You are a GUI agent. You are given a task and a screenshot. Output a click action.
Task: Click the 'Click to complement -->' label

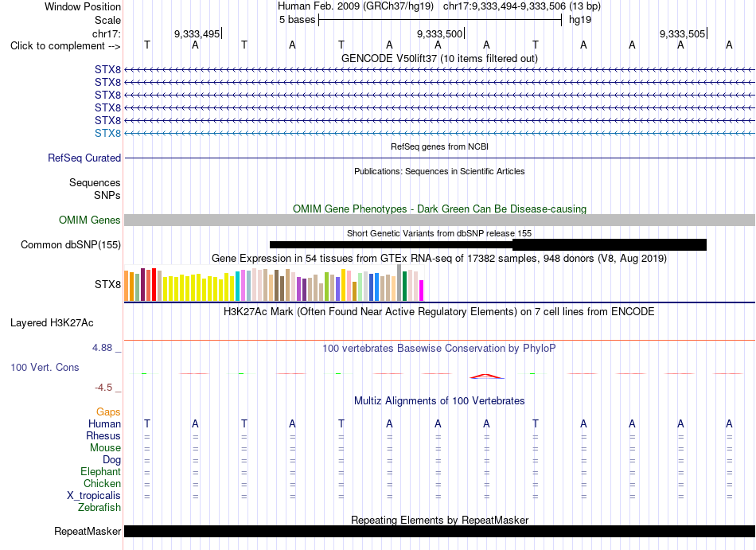click(65, 46)
